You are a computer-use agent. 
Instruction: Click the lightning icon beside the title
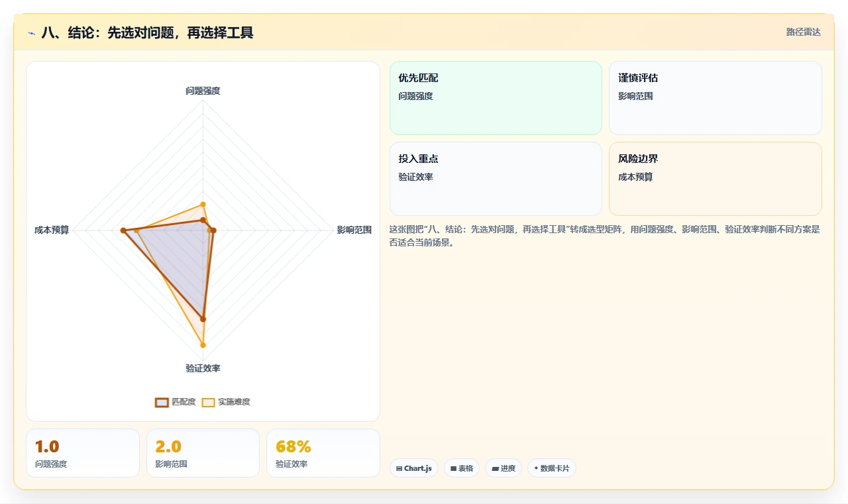32,32
